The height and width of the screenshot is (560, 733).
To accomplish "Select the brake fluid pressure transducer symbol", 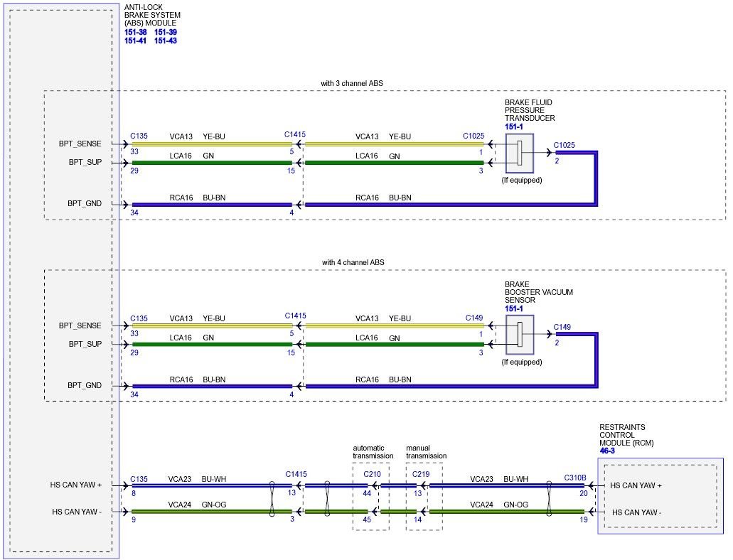I will [519, 153].
